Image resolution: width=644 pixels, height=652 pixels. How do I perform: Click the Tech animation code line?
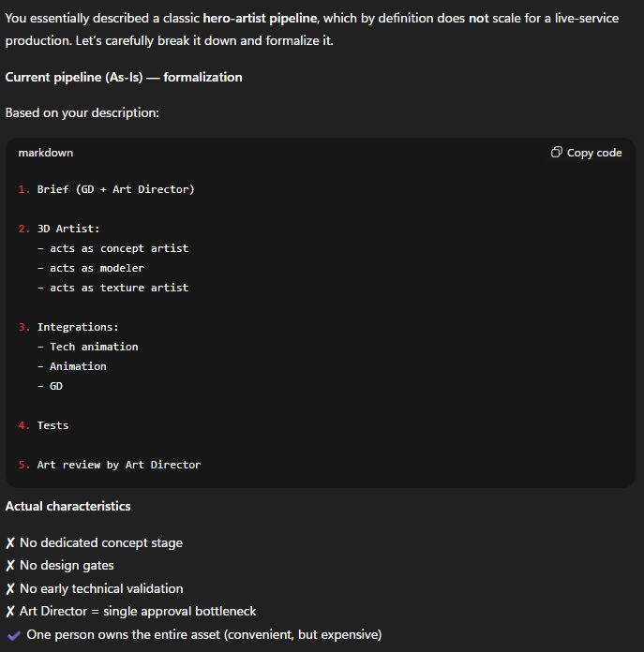click(94, 347)
